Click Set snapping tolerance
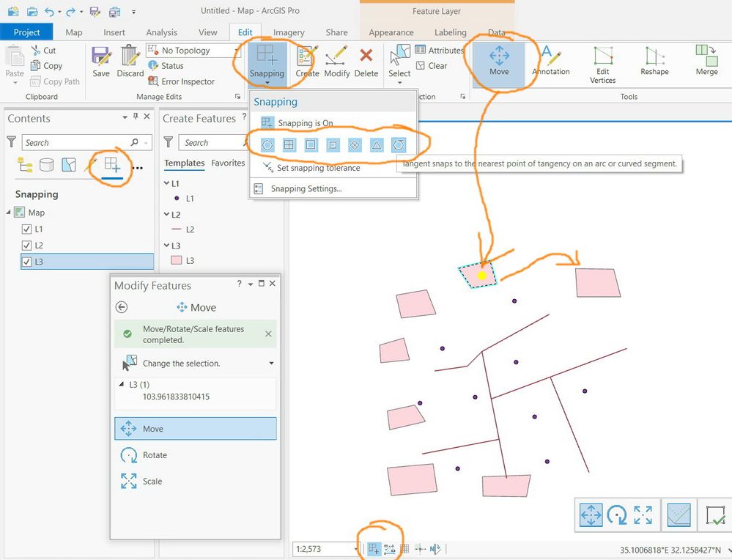 [x=319, y=168]
